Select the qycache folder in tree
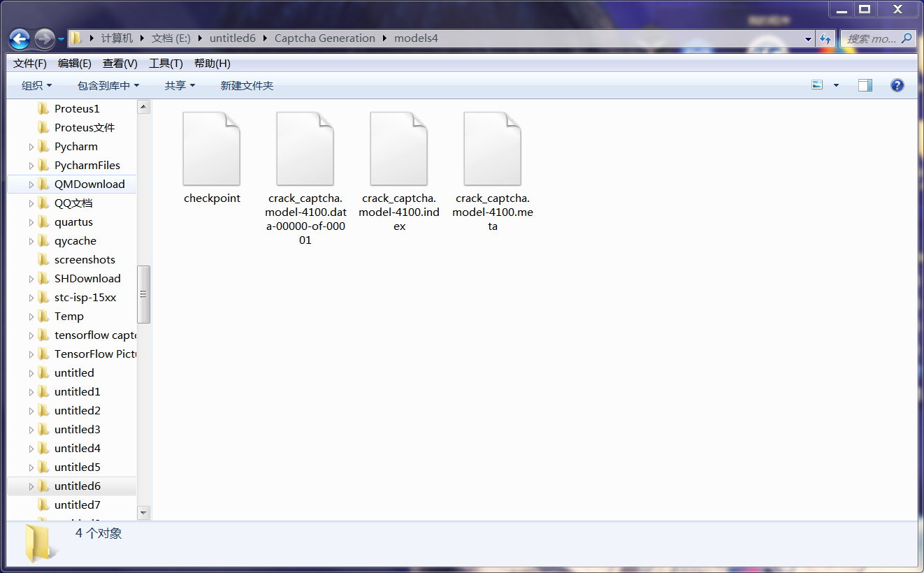Image resolution: width=924 pixels, height=573 pixels. [x=75, y=241]
